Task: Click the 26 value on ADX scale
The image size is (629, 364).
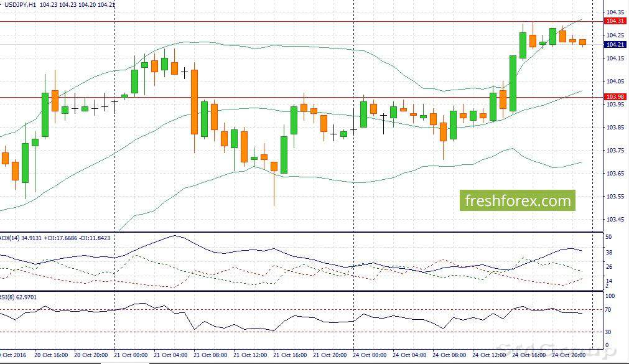Action: pos(608,267)
